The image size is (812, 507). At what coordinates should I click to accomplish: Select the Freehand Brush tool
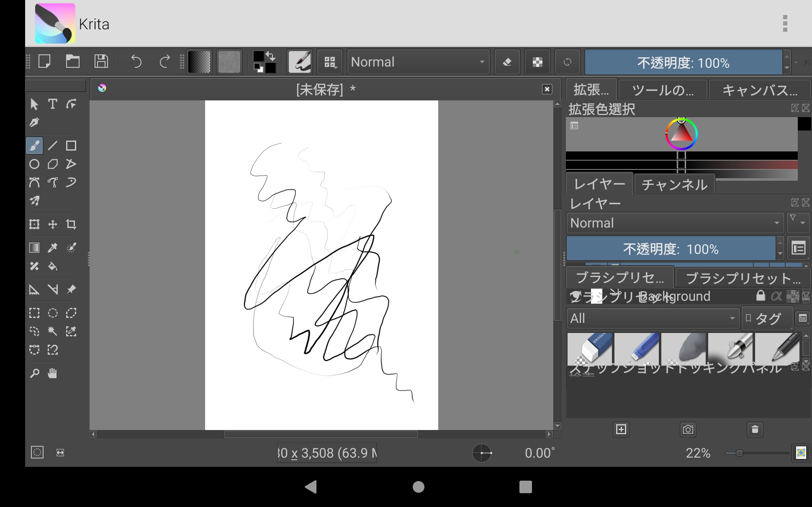(34, 146)
